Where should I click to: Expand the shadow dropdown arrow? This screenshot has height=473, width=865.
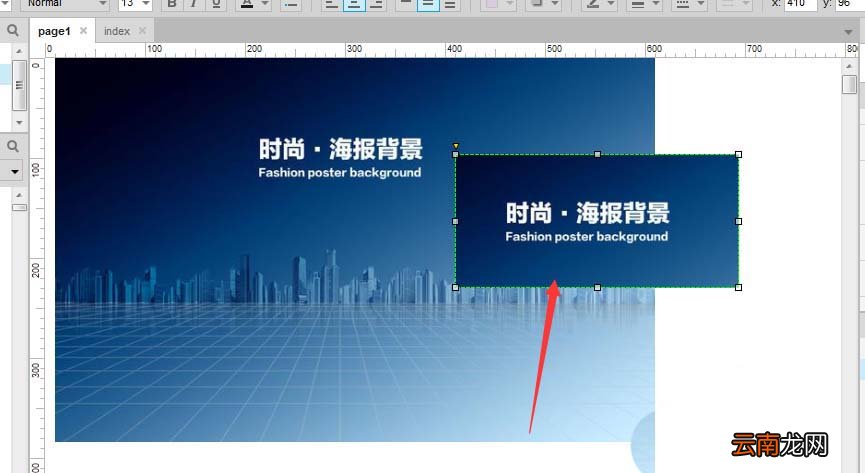(555, 4)
